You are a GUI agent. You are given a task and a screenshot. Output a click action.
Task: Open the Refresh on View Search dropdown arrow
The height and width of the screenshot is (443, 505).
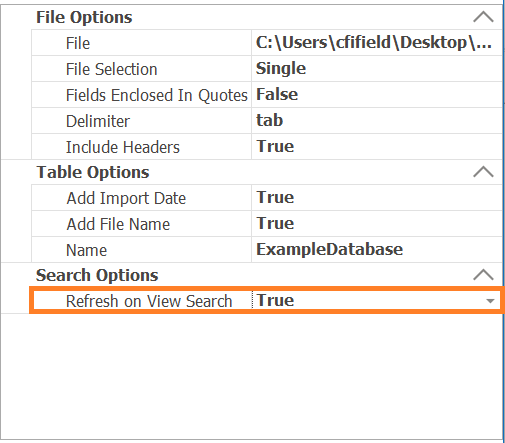(x=490, y=301)
